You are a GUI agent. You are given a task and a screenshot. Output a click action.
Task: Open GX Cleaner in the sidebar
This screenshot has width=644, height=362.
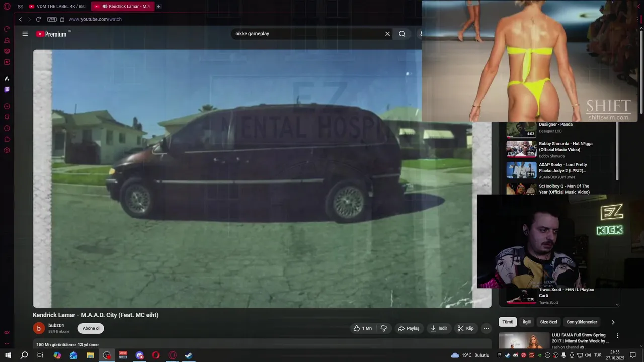(x=7, y=40)
